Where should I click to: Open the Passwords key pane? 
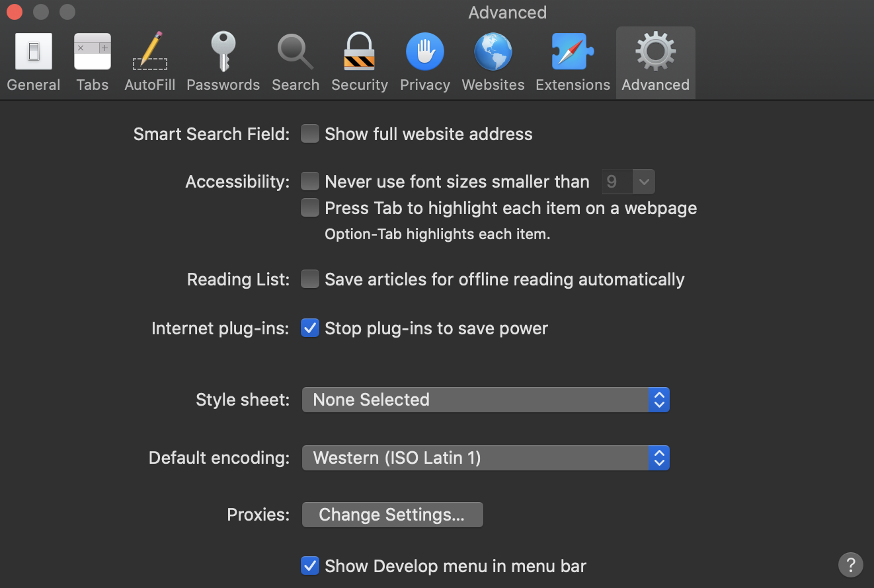click(223, 63)
